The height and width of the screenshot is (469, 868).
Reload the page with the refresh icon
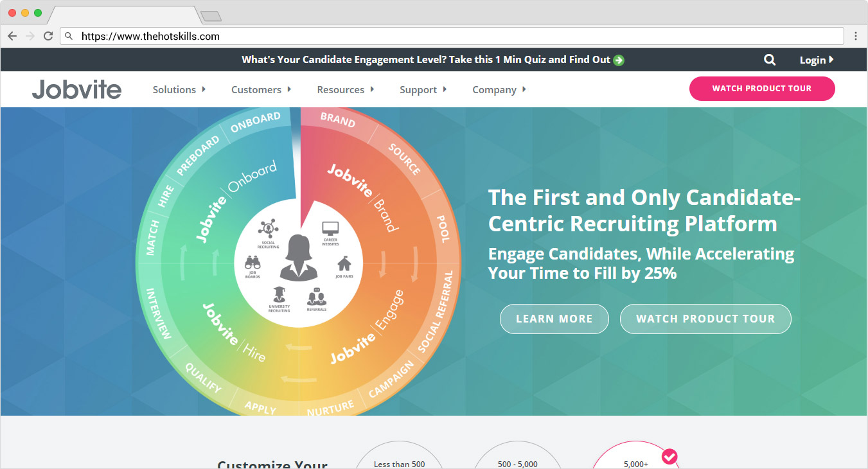click(48, 36)
